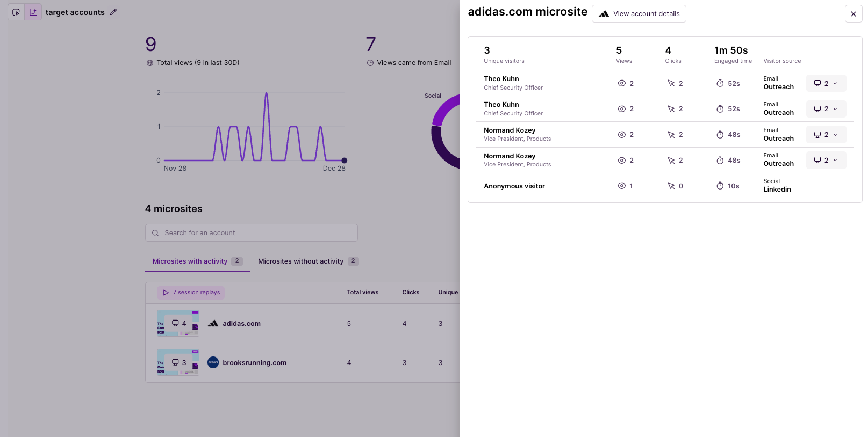The width and height of the screenshot is (868, 437).
Task: Click the Dec 28 data point on chart
Action: 345,161
